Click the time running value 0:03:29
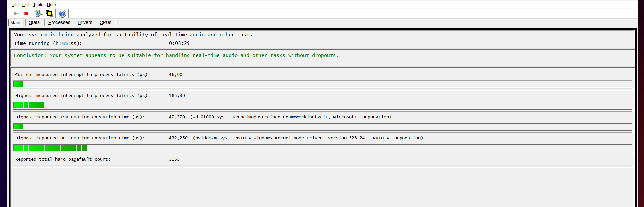Viewport: 644px width, 207px height. pyautogui.click(x=179, y=43)
